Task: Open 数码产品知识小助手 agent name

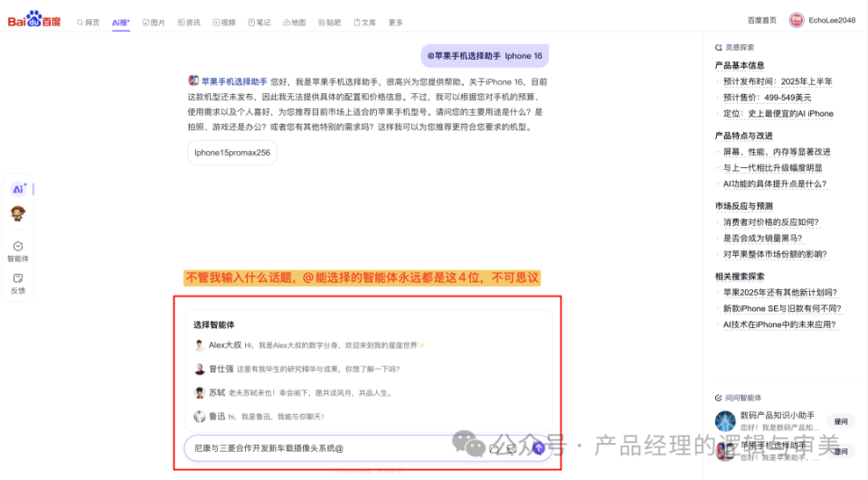Action: coord(778,415)
